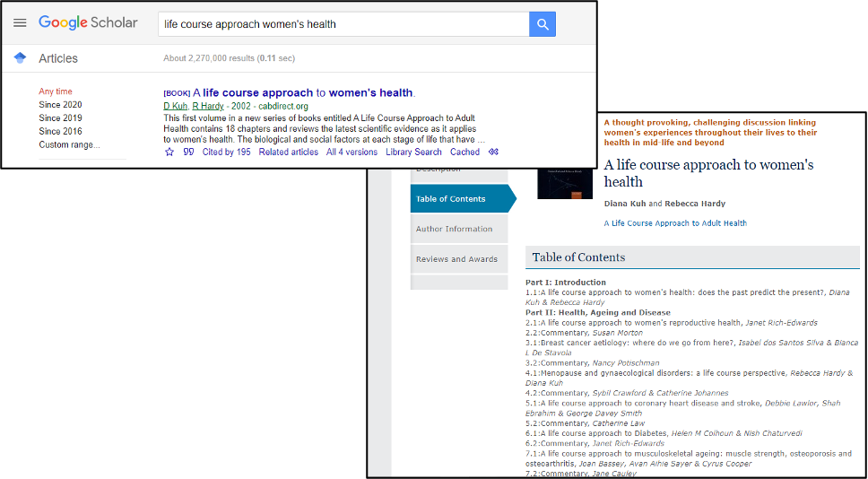Click the Library Search link
868x479 pixels.
pos(413,152)
